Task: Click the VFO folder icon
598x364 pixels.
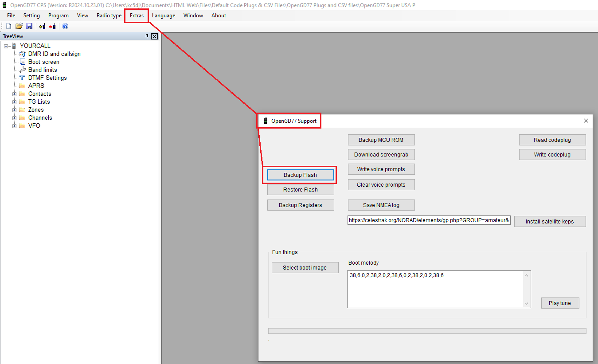Action: pyautogui.click(x=23, y=125)
